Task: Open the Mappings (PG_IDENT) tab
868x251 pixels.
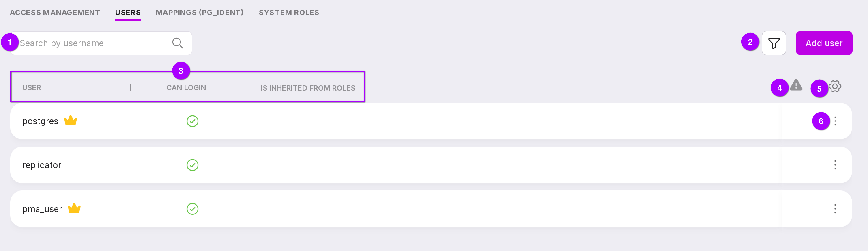Action: click(x=200, y=12)
